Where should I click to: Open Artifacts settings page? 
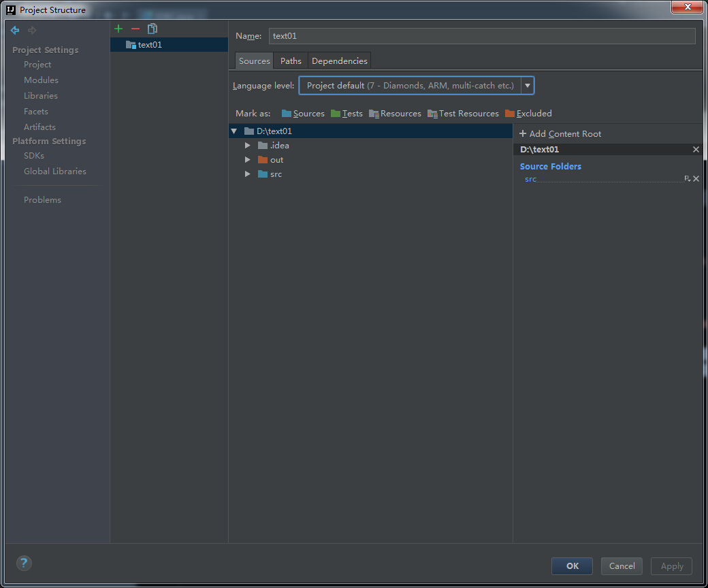[x=39, y=127]
